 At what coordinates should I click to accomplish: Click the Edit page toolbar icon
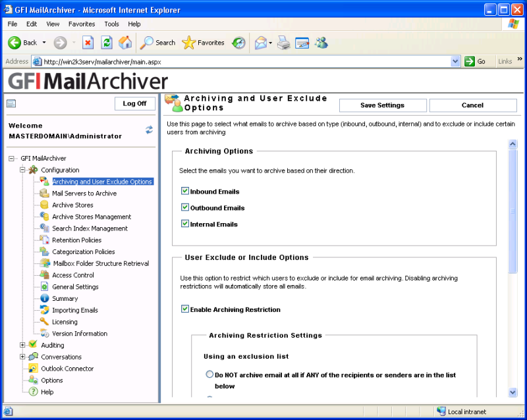pos(302,43)
